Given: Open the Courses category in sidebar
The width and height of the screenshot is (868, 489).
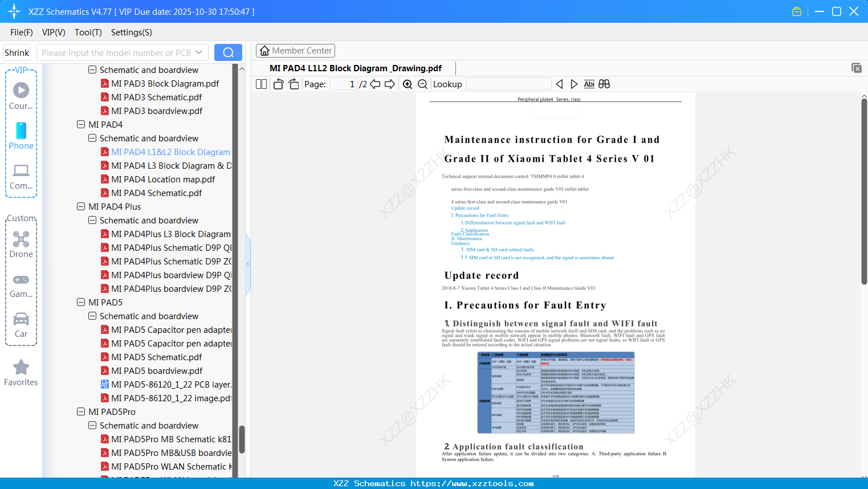Looking at the screenshot, I should click(21, 96).
